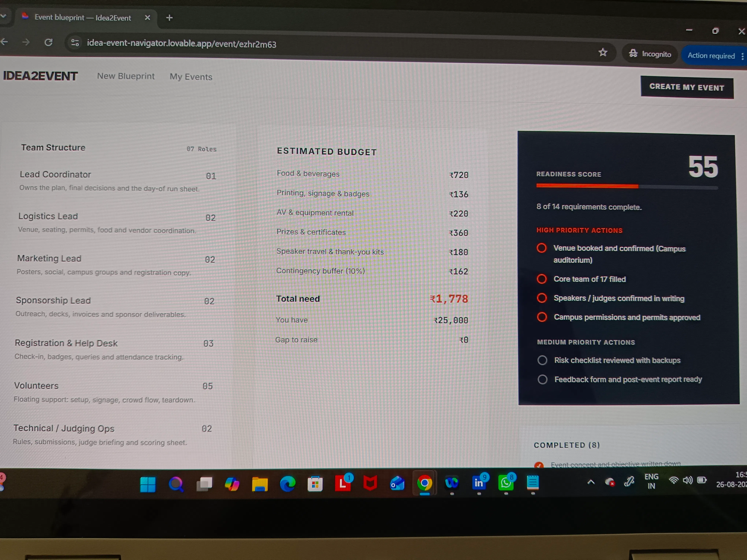
Task: Open volume control in system tray
Action: pos(687,480)
